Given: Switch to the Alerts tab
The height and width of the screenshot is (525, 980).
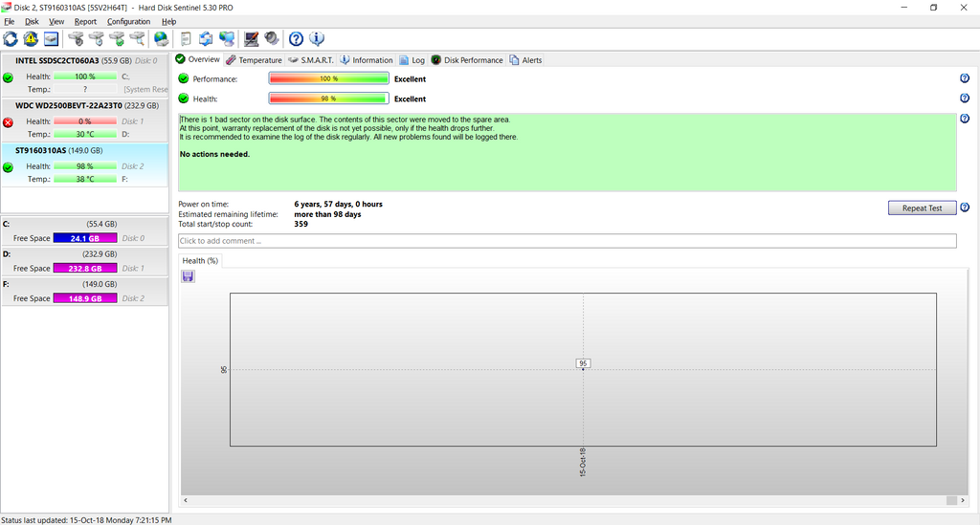Looking at the screenshot, I should point(525,60).
